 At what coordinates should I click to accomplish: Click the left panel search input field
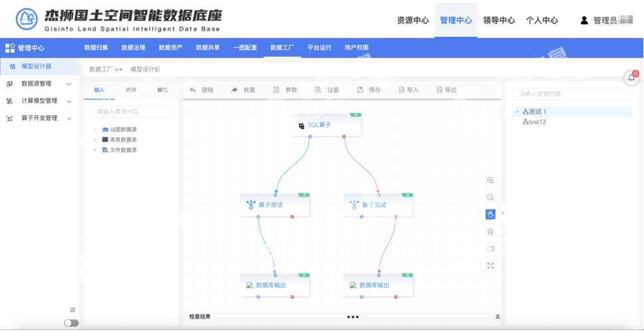131,112
